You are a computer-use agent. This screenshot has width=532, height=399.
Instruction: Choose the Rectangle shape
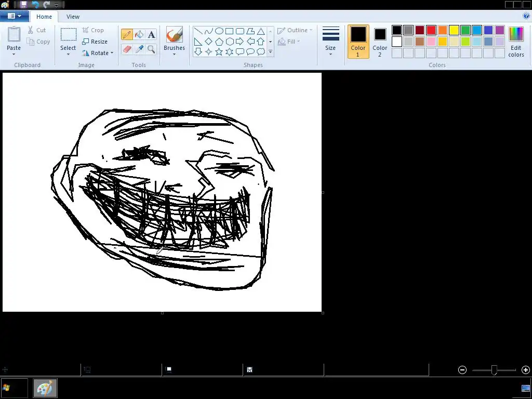229,31
